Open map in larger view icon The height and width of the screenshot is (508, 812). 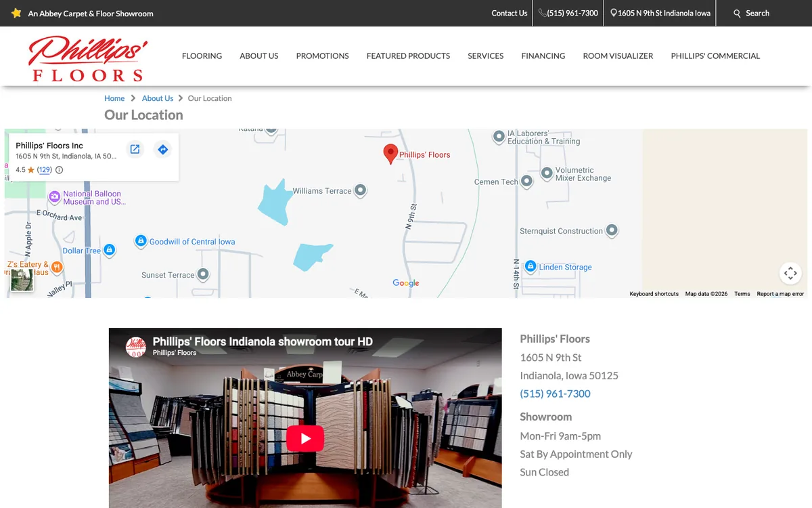135,149
